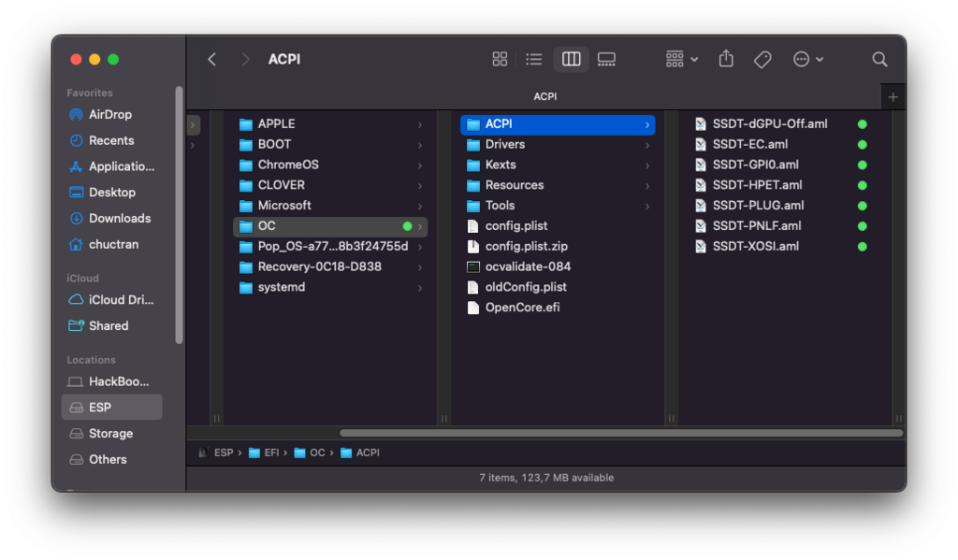Image resolution: width=958 pixels, height=560 pixels.
Task: Select the ACPI tab
Action: pos(544,96)
